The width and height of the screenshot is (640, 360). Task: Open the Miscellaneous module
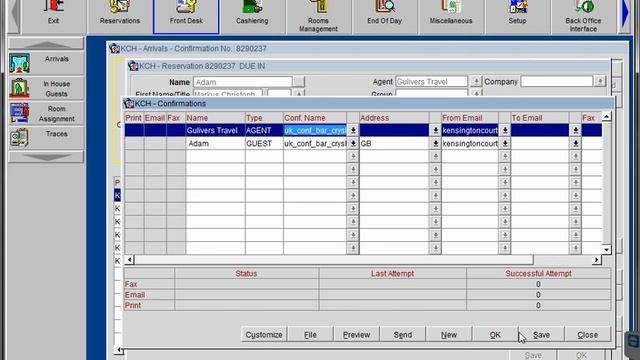451,16
